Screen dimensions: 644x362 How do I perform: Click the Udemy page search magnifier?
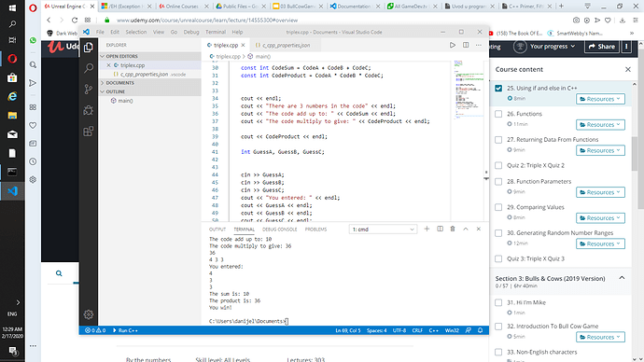click(x=59, y=273)
